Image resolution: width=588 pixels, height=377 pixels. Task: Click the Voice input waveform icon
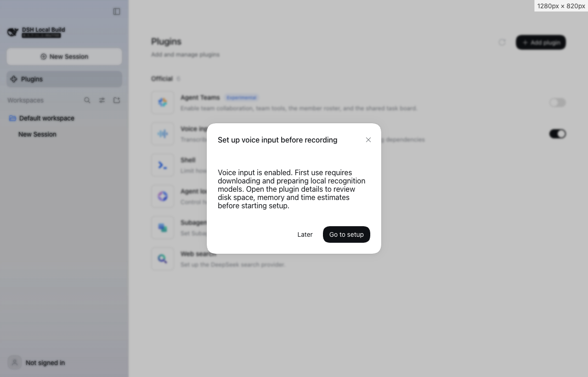click(x=163, y=134)
